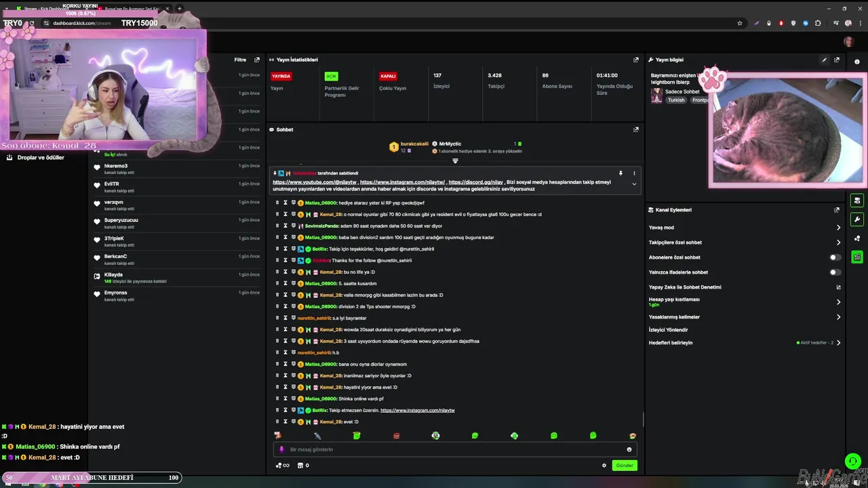Collapse the chat leaderboard arrow

coord(455,161)
